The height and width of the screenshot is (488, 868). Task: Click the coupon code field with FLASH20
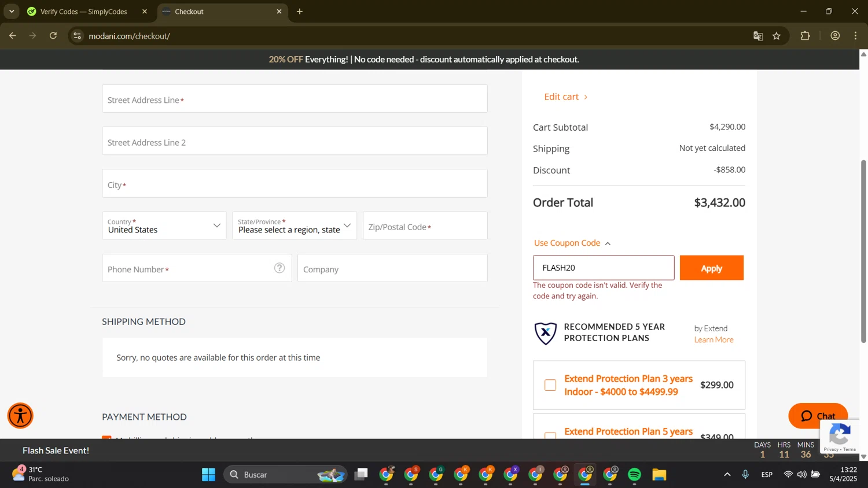click(x=604, y=268)
